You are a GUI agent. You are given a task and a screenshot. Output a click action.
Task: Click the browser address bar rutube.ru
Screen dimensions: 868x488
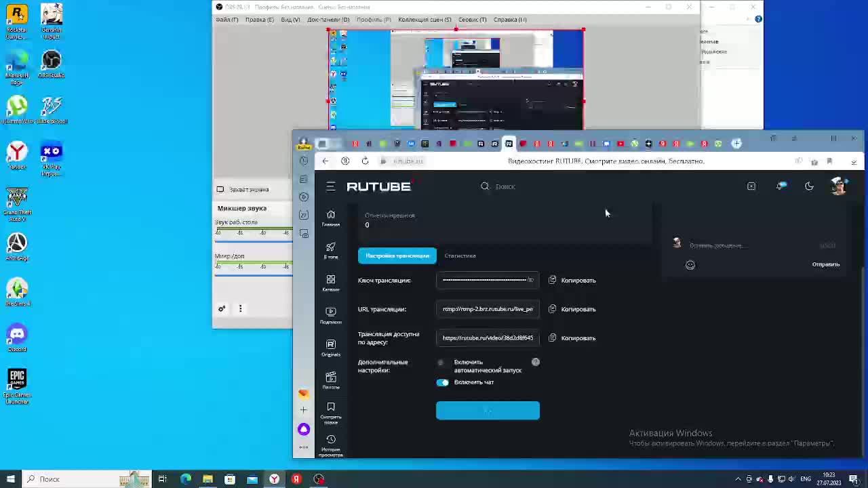coord(408,161)
